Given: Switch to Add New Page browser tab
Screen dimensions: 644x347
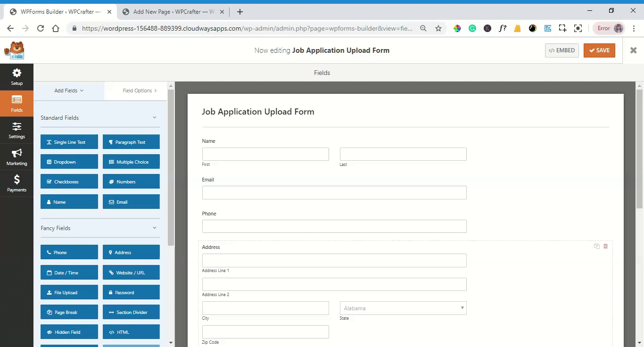Looking at the screenshot, I should [x=173, y=12].
